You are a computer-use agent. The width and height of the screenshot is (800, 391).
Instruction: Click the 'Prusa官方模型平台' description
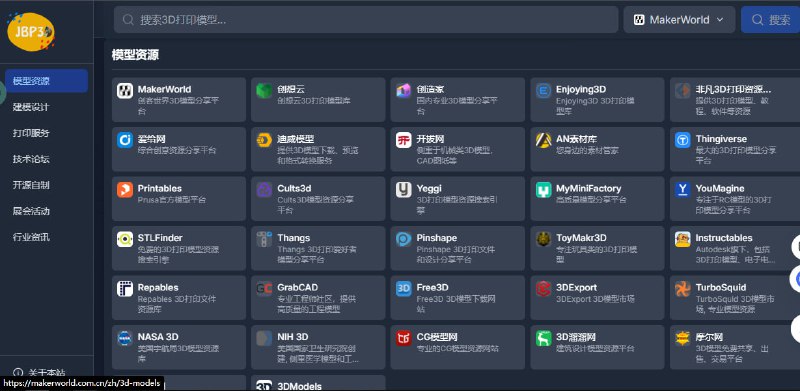(x=172, y=200)
